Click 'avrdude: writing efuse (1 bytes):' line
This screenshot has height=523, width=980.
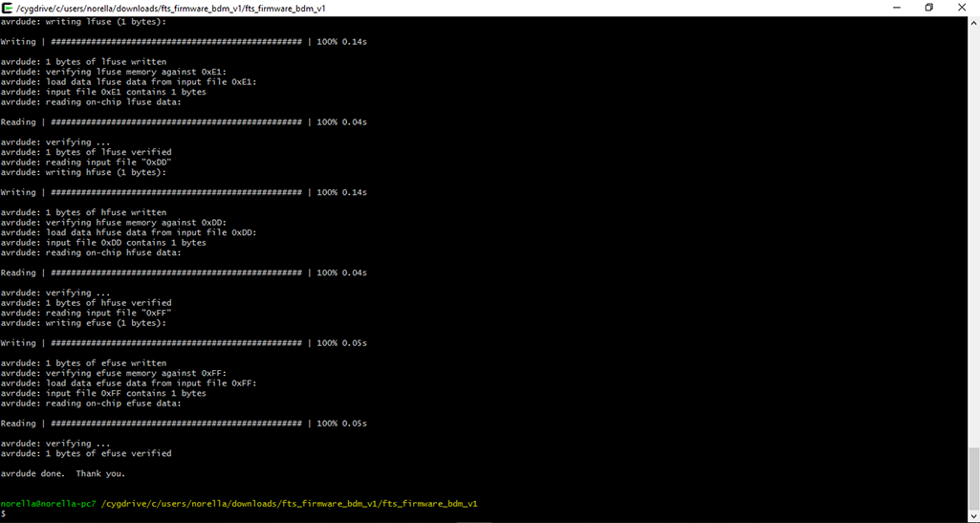[x=83, y=323]
